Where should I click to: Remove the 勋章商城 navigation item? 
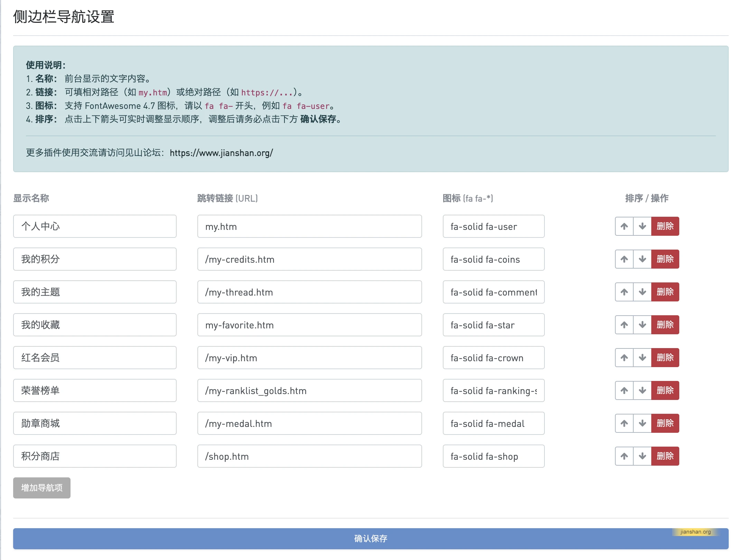tap(665, 423)
